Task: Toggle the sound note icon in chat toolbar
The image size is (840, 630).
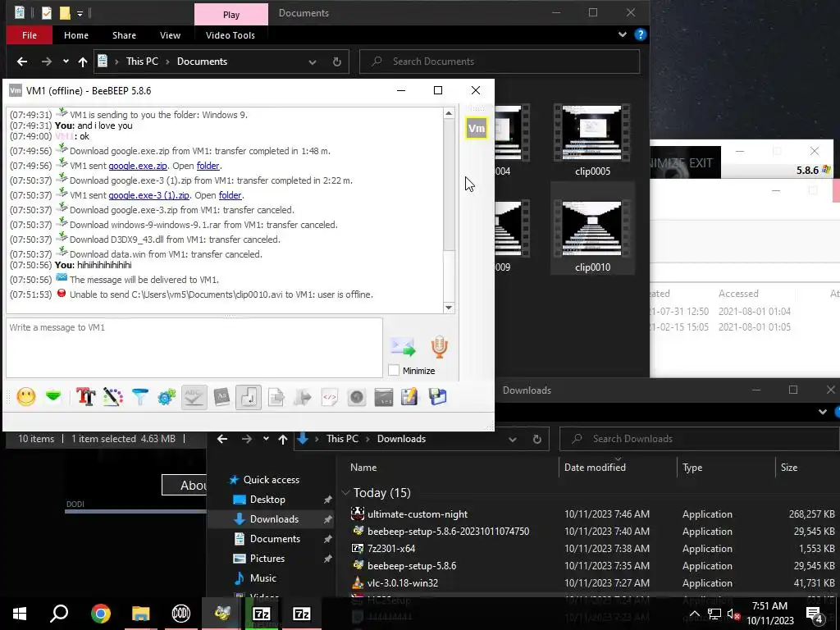Action: tap(249, 397)
